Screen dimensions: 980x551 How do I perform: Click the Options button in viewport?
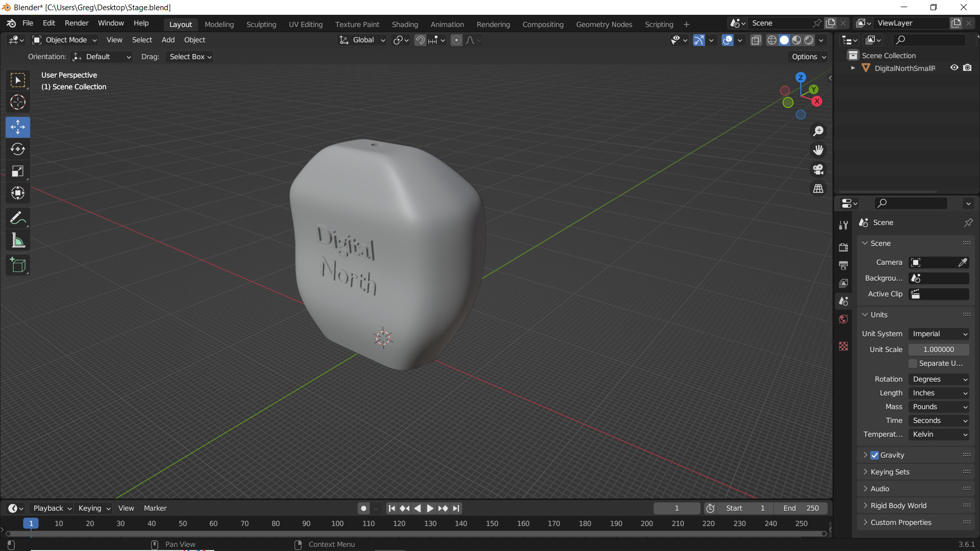pyautogui.click(x=808, y=57)
